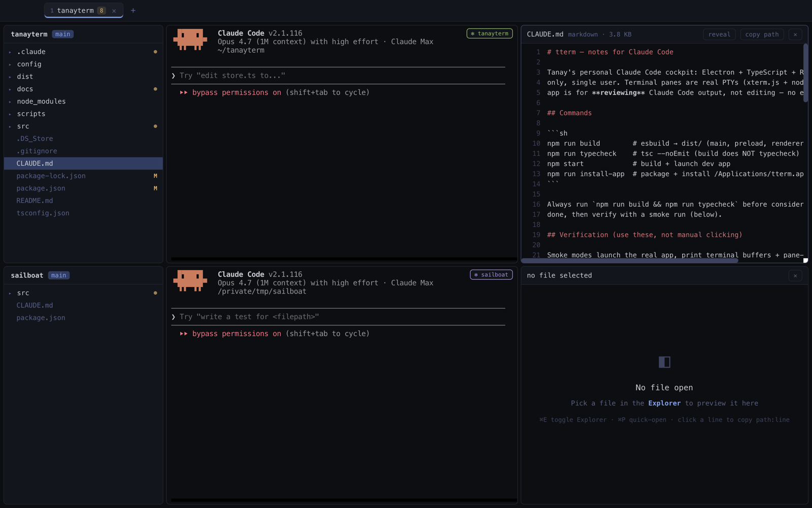The height and width of the screenshot is (508, 812).
Task: Click 'bypass permissions on' in sailboat terminal
Action: (236, 334)
